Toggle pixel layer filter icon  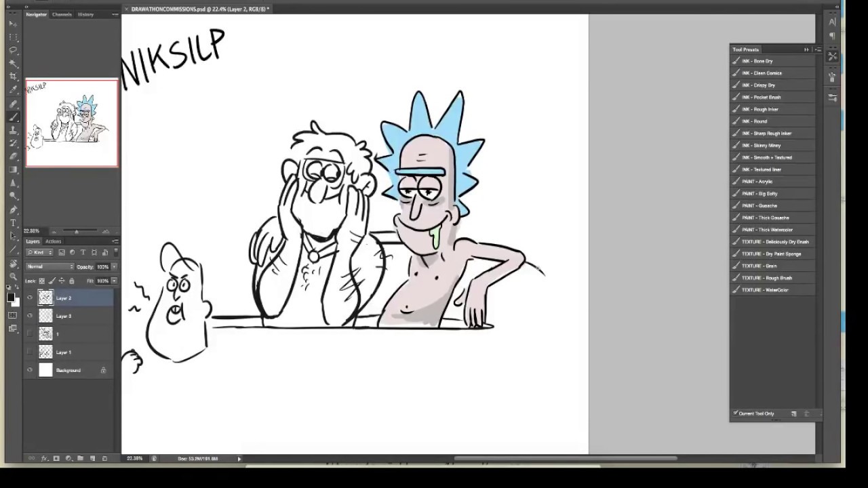pyautogui.click(x=62, y=252)
